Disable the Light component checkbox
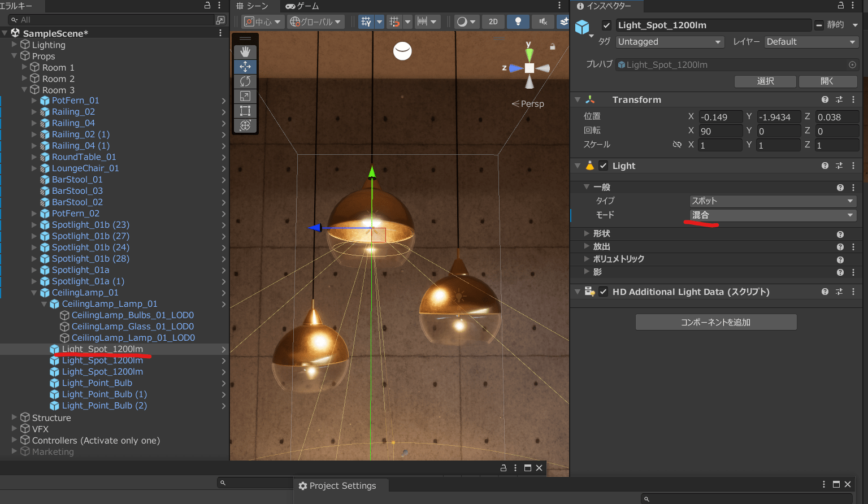This screenshot has width=868, height=504. [x=603, y=166]
